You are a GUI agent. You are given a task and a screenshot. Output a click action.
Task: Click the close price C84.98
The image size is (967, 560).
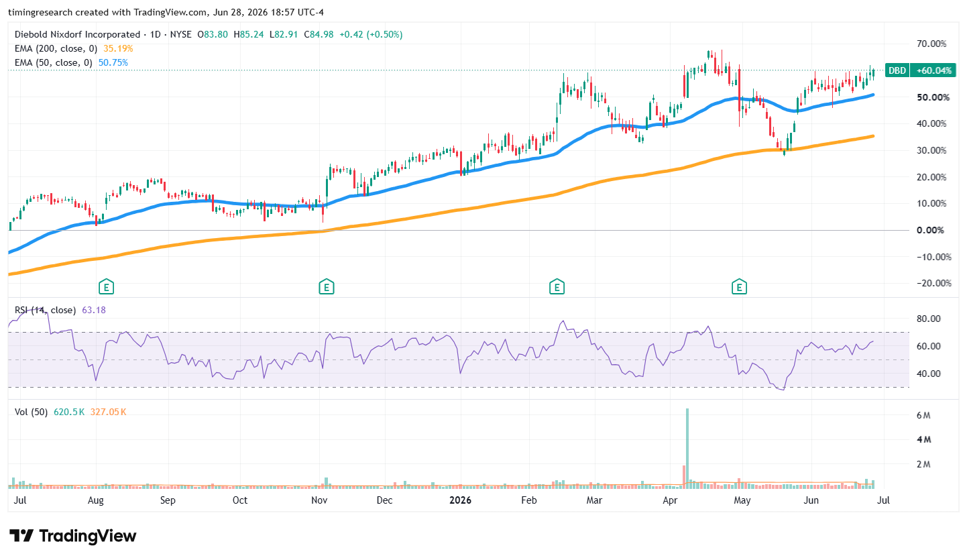point(320,34)
